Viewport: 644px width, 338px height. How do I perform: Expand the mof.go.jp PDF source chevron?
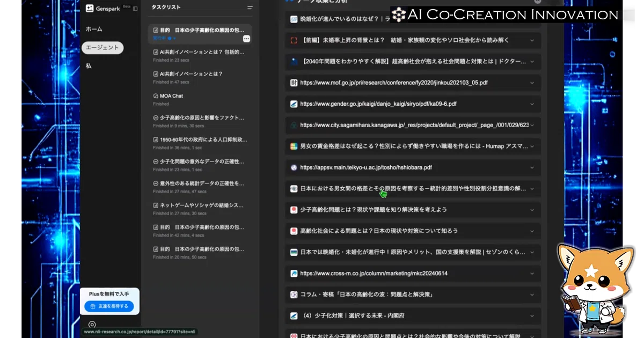coord(532,83)
